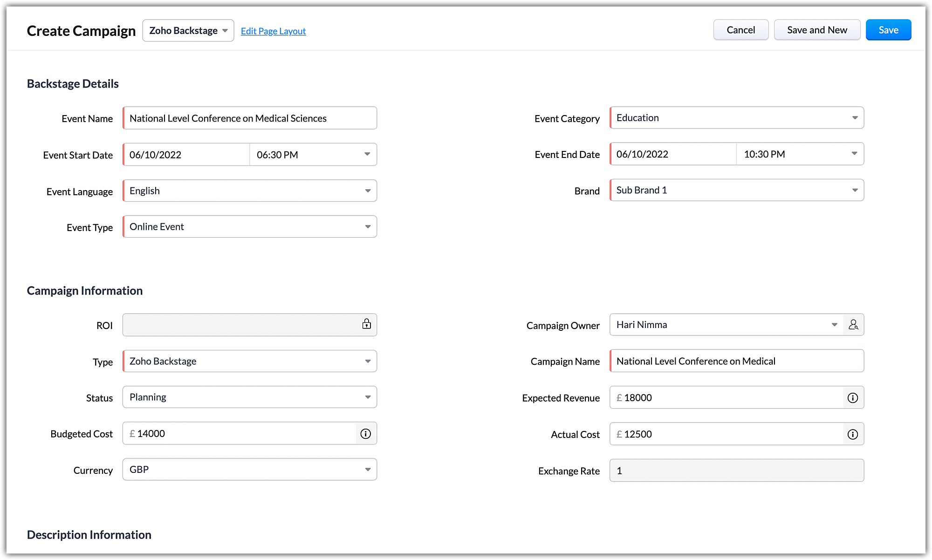Click the Save and New button
Image resolution: width=932 pixels, height=560 pixels.
click(817, 30)
